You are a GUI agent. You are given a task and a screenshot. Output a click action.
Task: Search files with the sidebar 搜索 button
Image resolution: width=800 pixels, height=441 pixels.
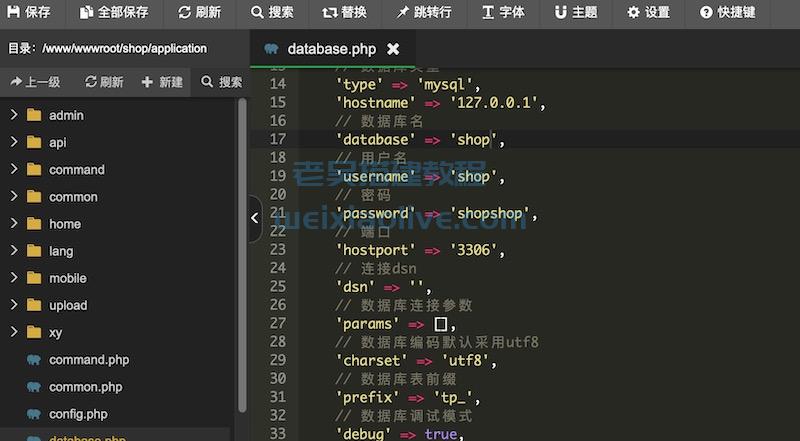(x=222, y=82)
